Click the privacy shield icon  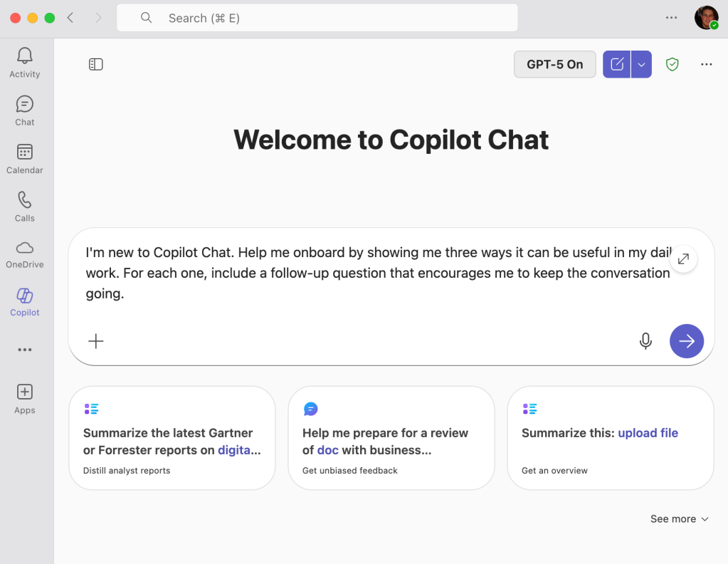(x=672, y=64)
